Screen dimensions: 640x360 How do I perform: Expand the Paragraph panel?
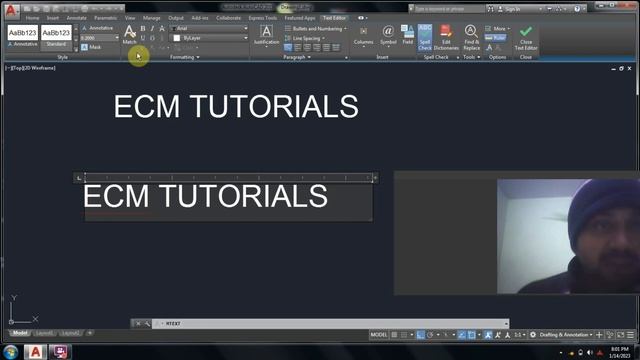[297, 57]
